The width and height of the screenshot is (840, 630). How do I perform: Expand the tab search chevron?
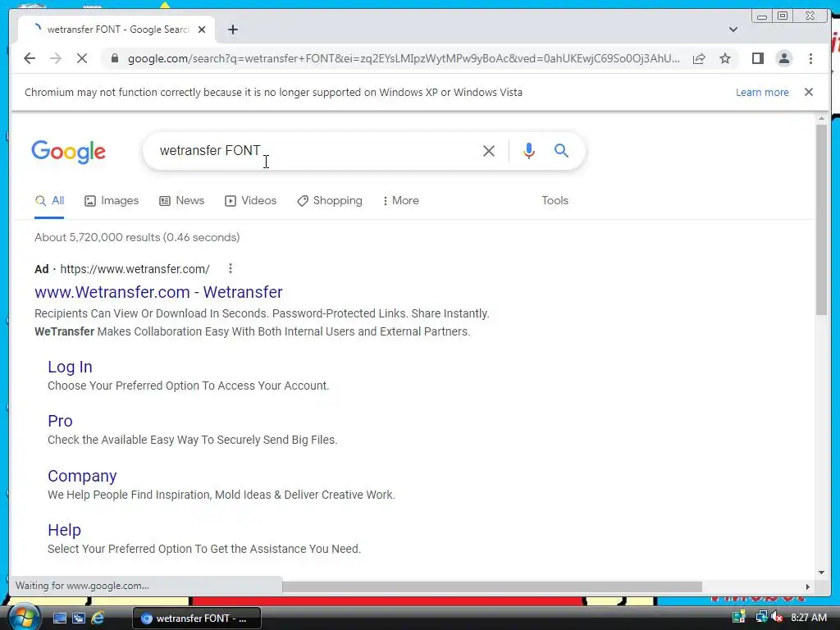point(733,30)
